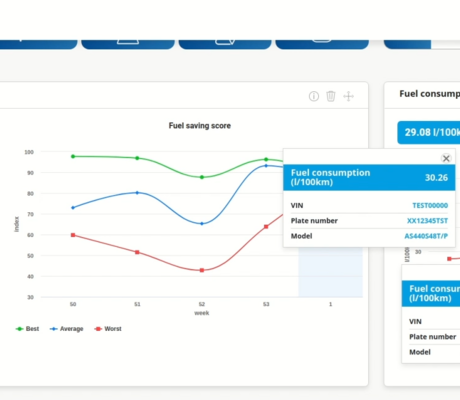
Task: Select the Best data point at week 50
Action: (x=73, y=156)
